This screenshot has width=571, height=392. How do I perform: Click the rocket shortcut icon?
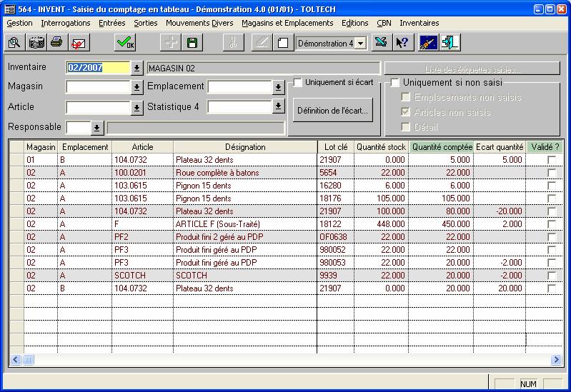point(428,43)
